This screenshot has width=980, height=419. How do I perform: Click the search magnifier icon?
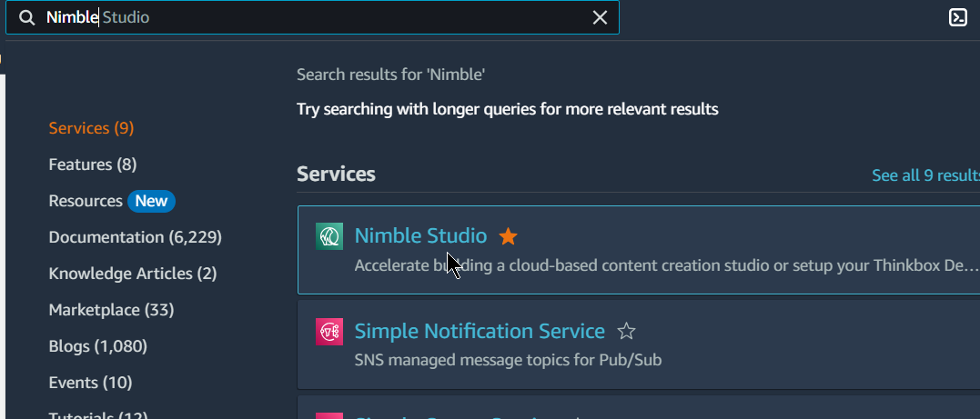coord(26,17)
